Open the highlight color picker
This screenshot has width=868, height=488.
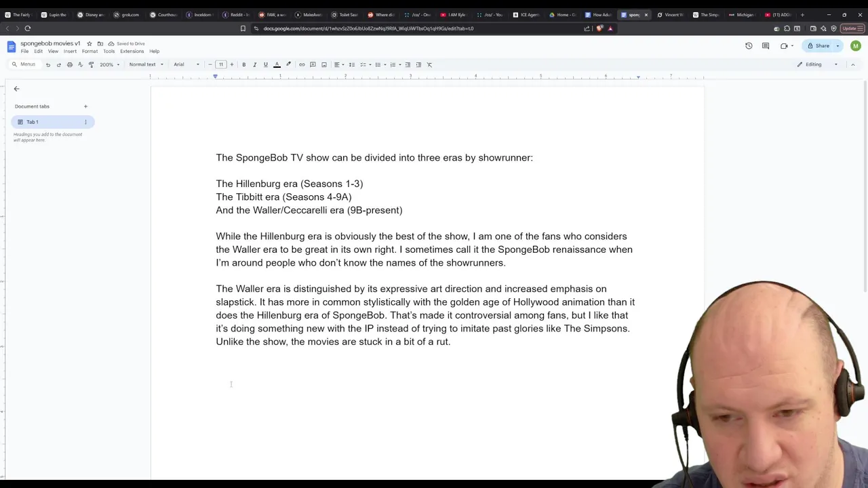pos(288,64)
